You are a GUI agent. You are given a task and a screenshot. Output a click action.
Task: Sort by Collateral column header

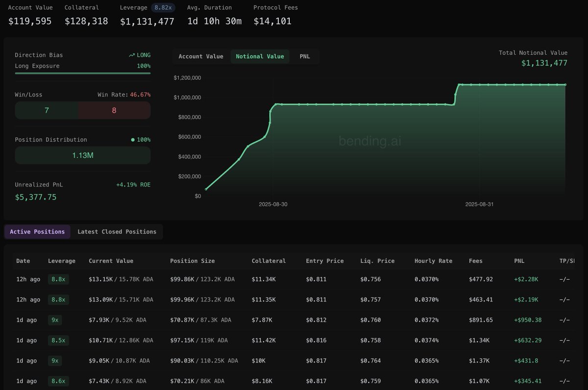(x=269, y=261)
